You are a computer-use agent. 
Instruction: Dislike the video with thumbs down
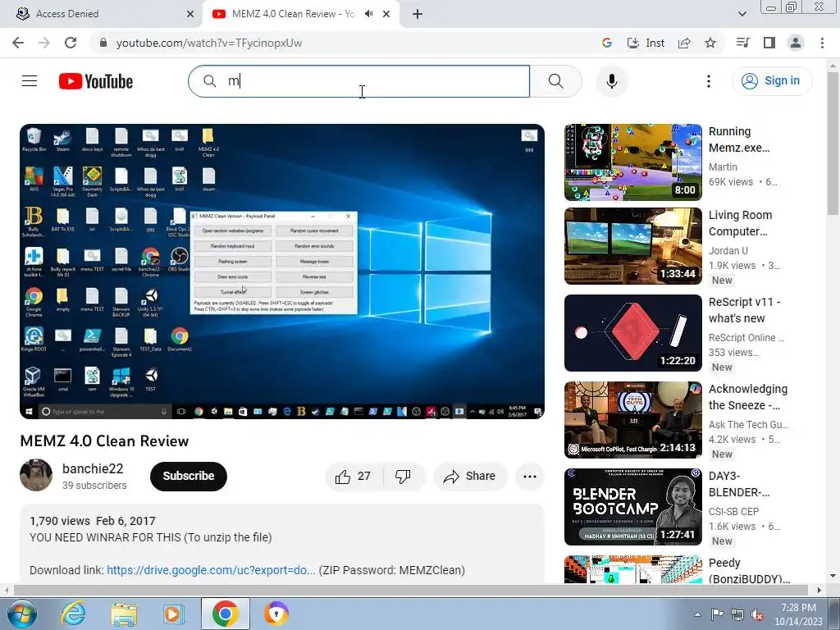(403, 477)
